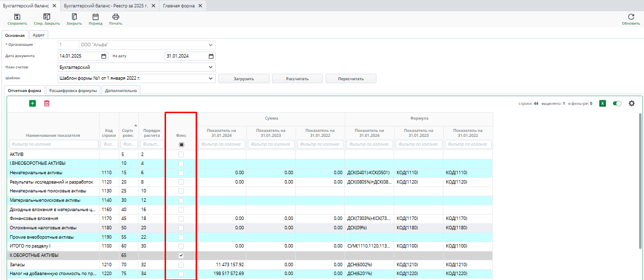The width and height of the screenshot is (644, 280).
Task: Switch to the Аудит tab
Action: click(38, 35)
